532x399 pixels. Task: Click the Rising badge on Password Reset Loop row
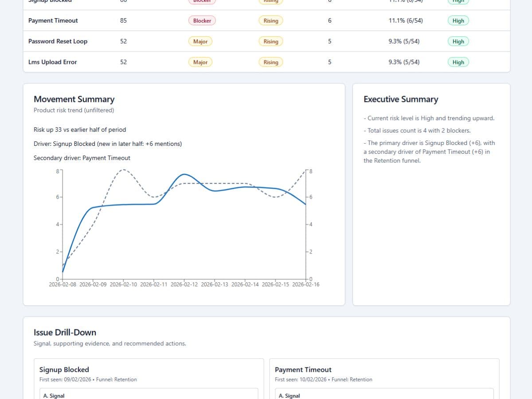pyautogui.click(x=270, y=41)
